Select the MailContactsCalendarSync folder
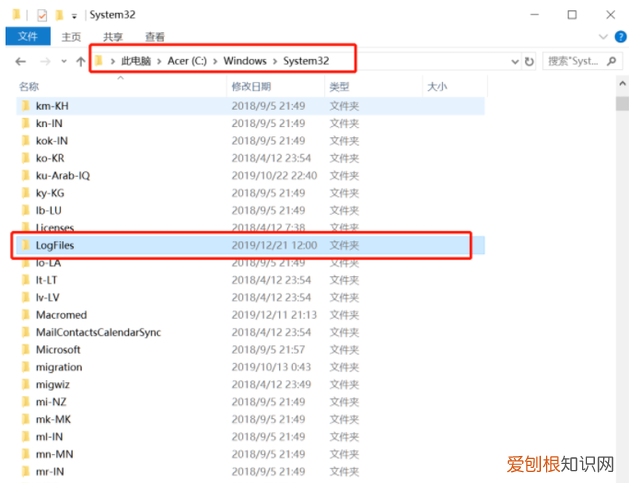The height and width of the screenshot is (483, 640). [251, 332]
